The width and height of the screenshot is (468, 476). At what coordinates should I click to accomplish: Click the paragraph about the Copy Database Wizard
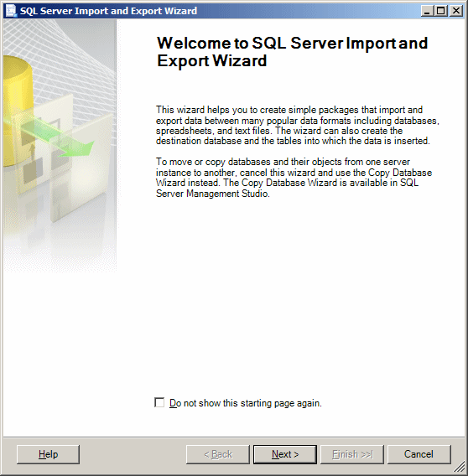294,178
